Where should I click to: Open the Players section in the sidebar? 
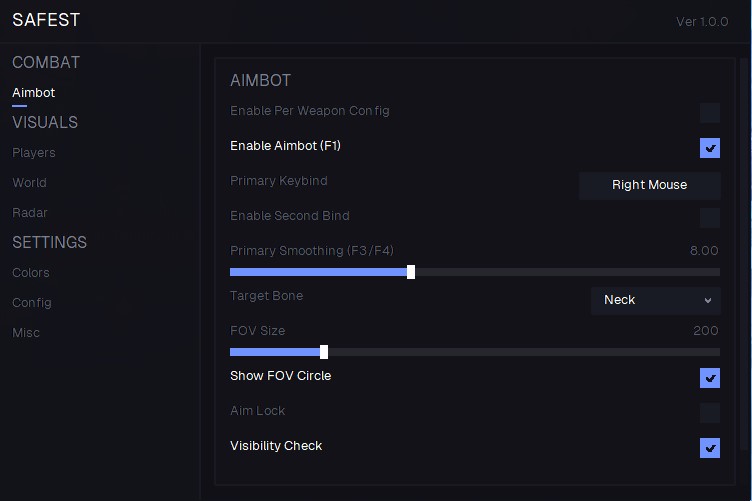(34, 153)
